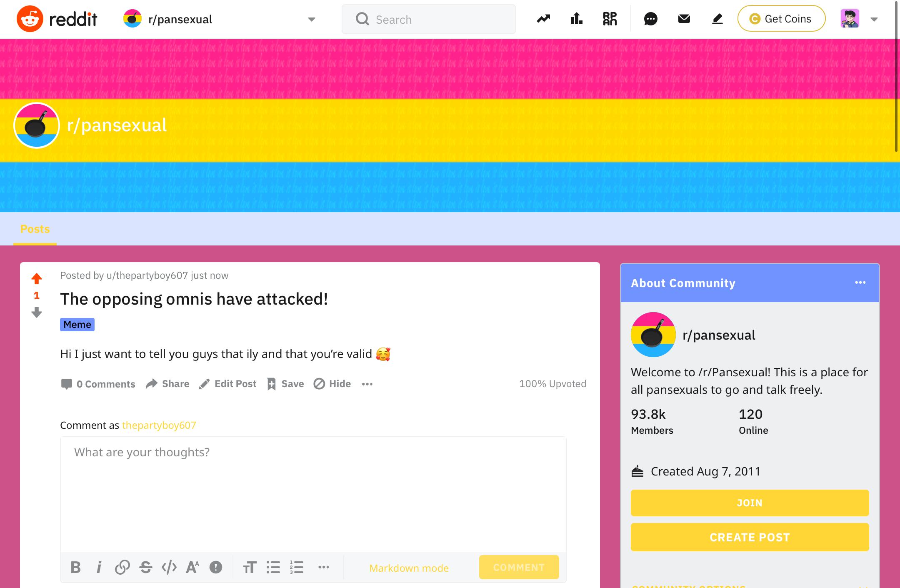900x588 pixels.
Task: Switch to the Posts tab
Action: tap(35, 229)
